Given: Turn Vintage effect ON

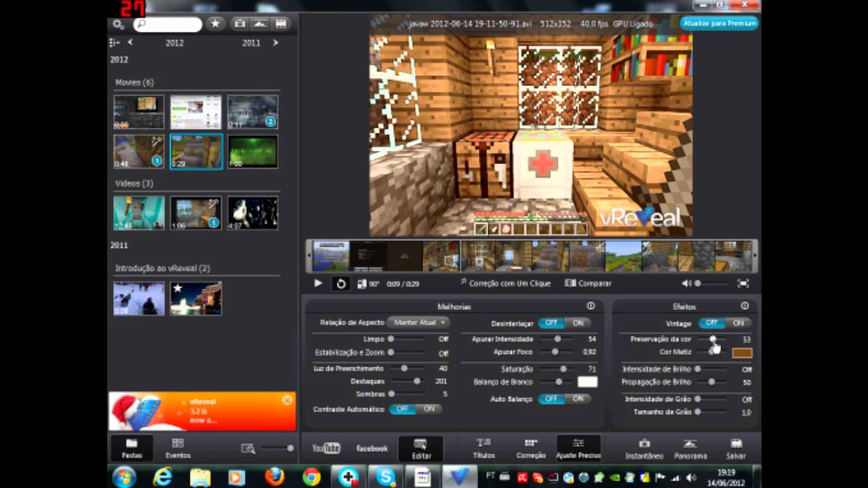Looking at the screenshot, I should tap(738, 323).
